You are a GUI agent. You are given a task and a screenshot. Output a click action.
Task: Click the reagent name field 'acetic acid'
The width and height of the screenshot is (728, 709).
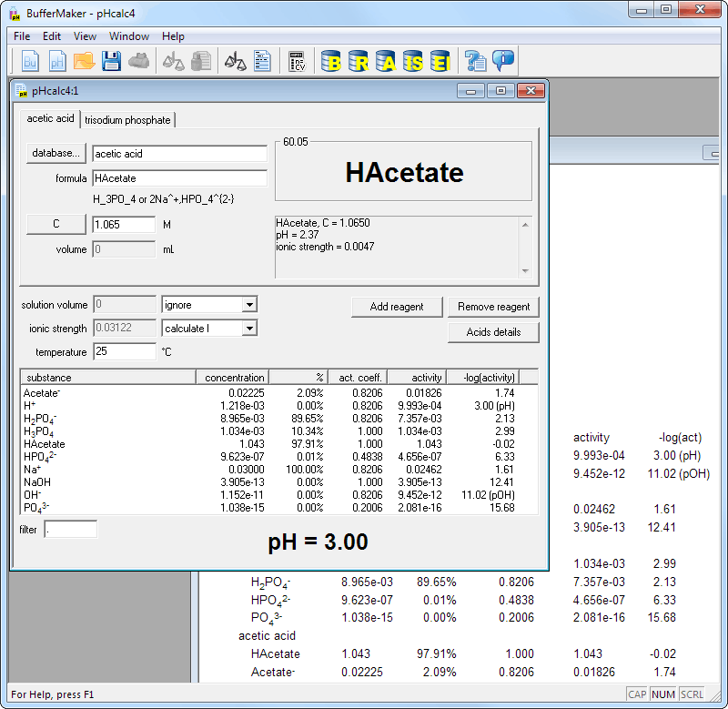179,154
